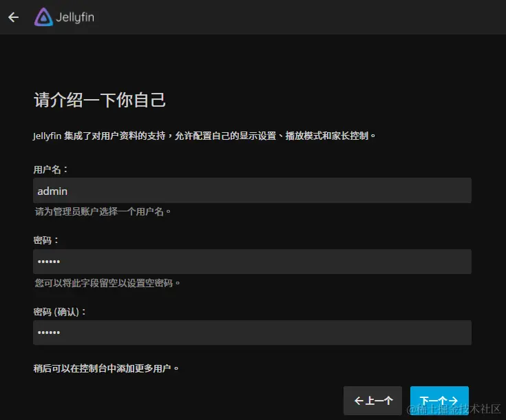Click the 用户名 label
Screen dimensions: 506x420
tap(51, 169)
